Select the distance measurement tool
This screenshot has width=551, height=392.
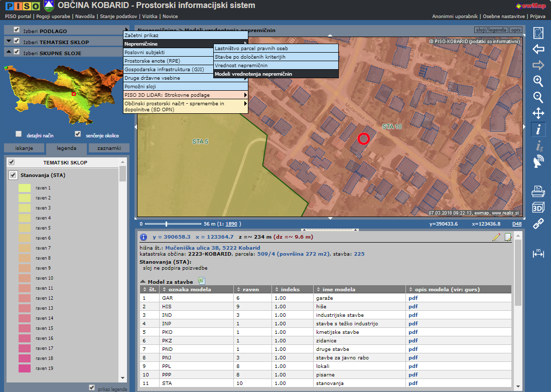pos(538,254)
